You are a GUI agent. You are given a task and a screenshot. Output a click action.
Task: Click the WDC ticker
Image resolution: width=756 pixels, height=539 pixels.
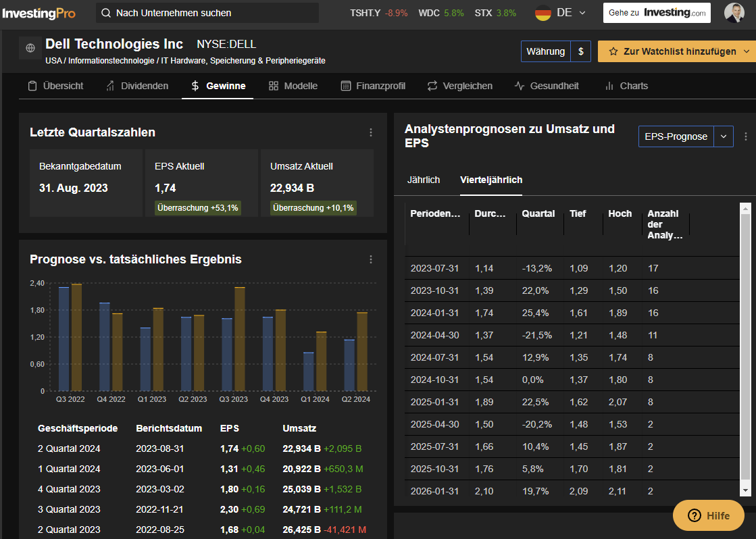(441, 13)
